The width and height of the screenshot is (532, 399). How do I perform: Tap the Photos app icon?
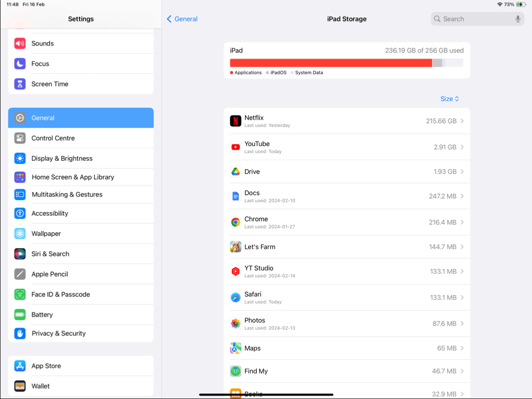coord(236,324)
